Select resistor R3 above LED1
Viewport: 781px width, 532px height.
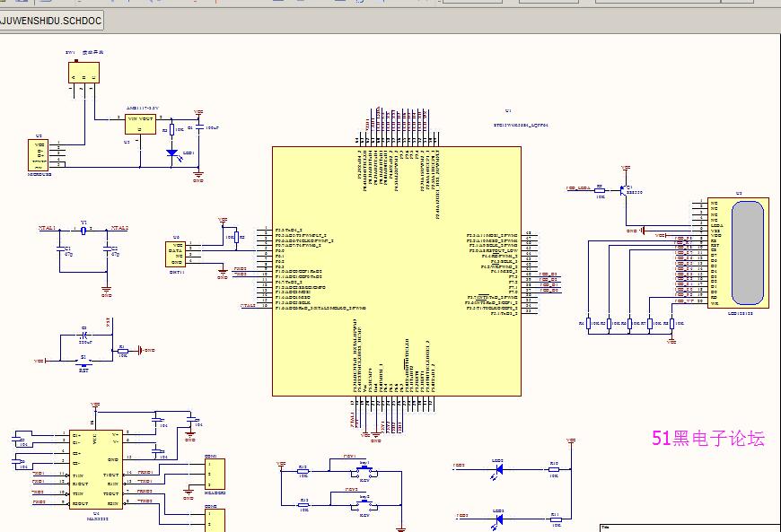pos(171,129)
